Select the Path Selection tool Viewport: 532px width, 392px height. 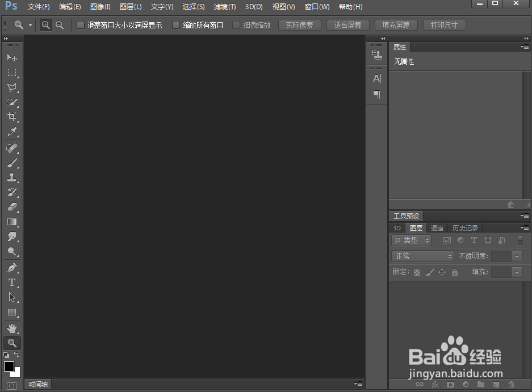(x=12, y=297)
